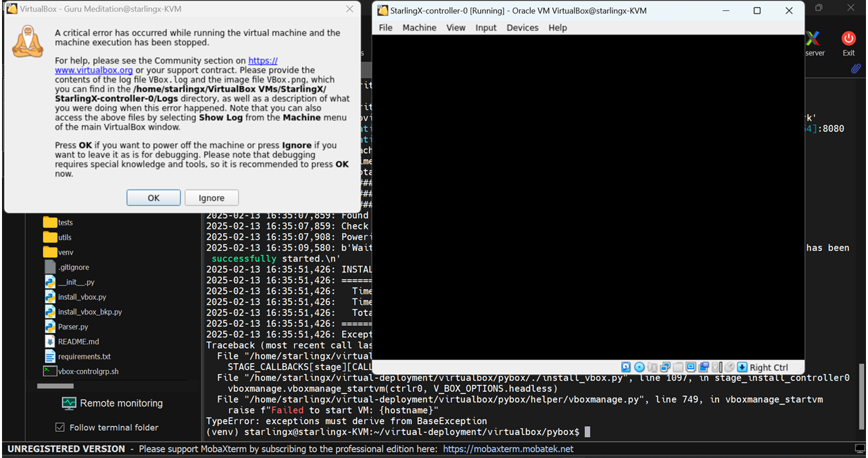Viewport: 868px width, 458px height.
Task: Click the Right Ctrl host key label
Action: (769, 367)
